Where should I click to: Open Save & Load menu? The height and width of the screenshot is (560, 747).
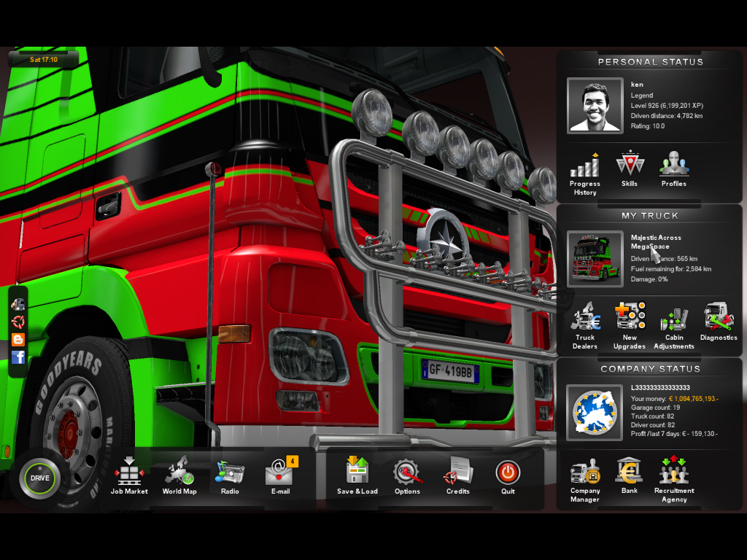click(357, 475)
